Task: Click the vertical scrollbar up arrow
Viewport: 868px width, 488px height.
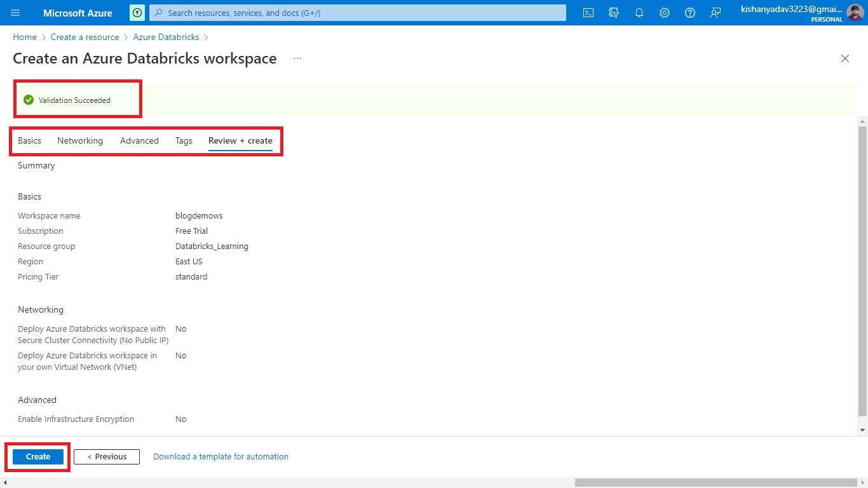Action: [x=862, y=121]
